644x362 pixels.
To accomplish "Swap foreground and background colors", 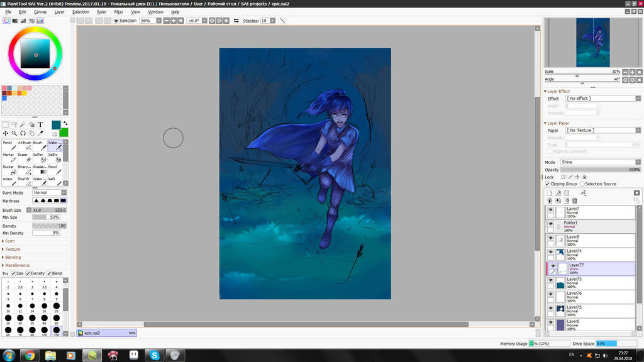I will (65, 123).
